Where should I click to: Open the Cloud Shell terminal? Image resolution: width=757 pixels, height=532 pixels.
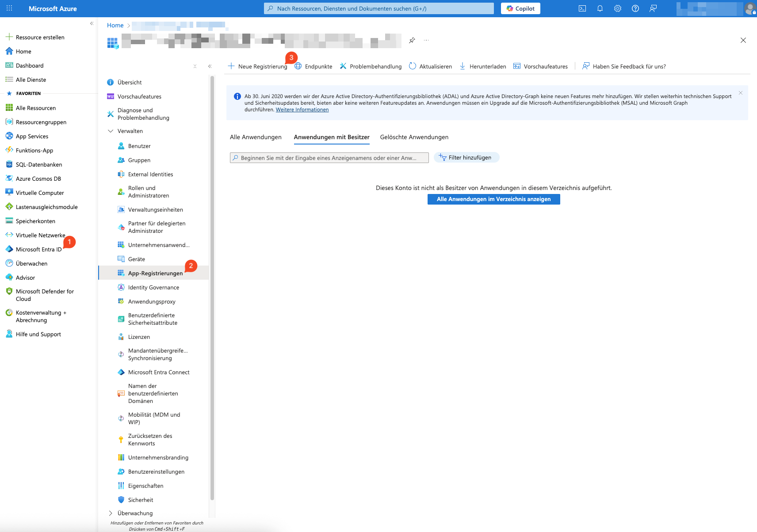coord(582,8)
